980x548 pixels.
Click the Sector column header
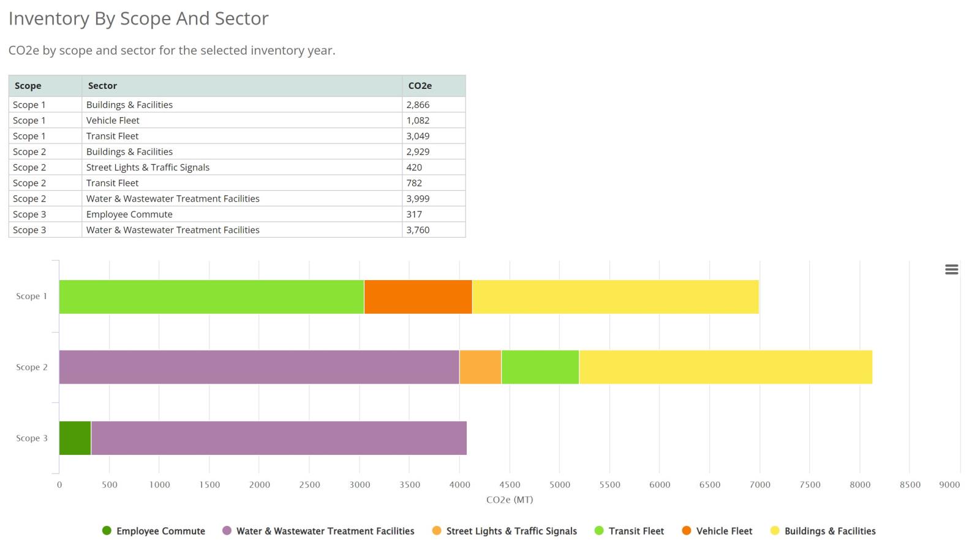[x=242, y=86]
